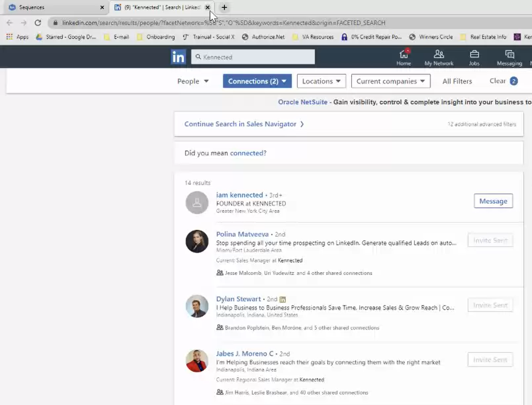Click the browser back arrow
The width and height of the screenshot is (532, 405).
tap(10, 22)
